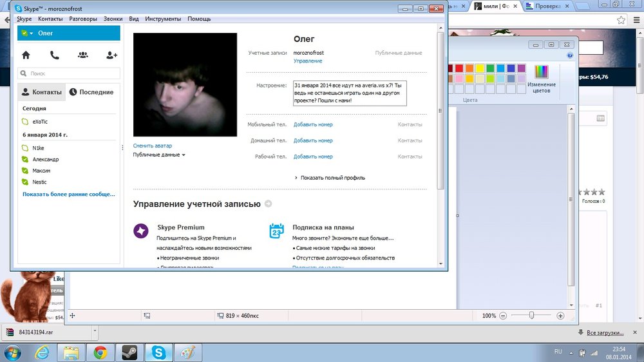Expand Показать полный профиль
This screenshot has width=644, height=362.
[332, 178]
